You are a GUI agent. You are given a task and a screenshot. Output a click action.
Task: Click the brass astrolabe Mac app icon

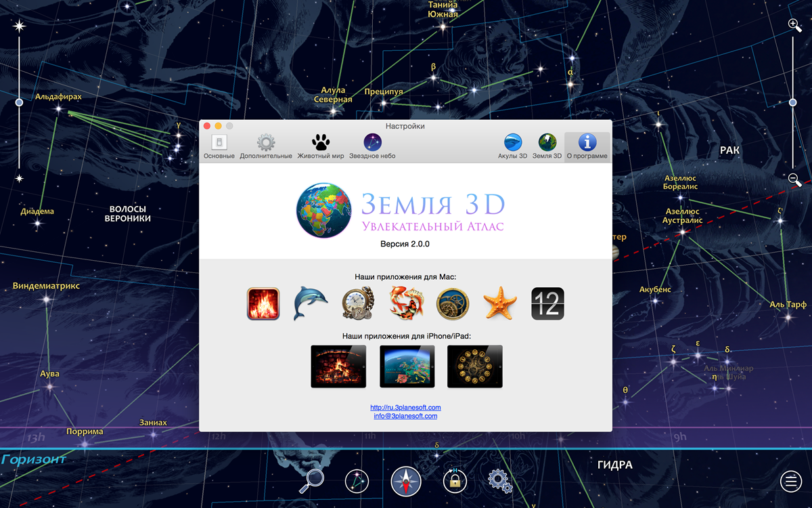click(453, 304)
